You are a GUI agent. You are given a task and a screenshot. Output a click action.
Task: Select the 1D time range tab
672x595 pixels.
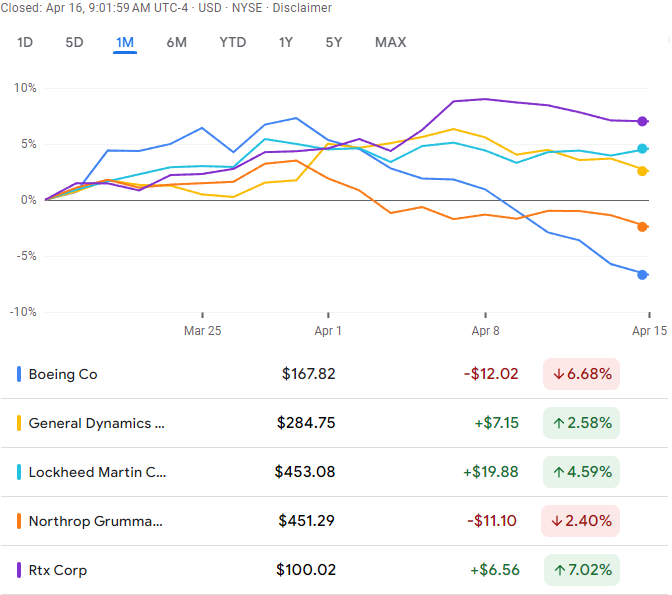coord(25,42)
